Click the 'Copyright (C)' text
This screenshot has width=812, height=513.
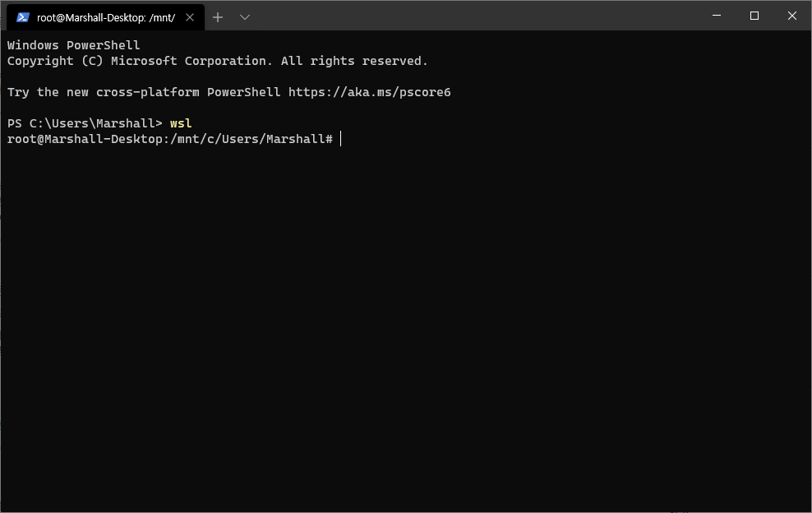click(55, 61)
